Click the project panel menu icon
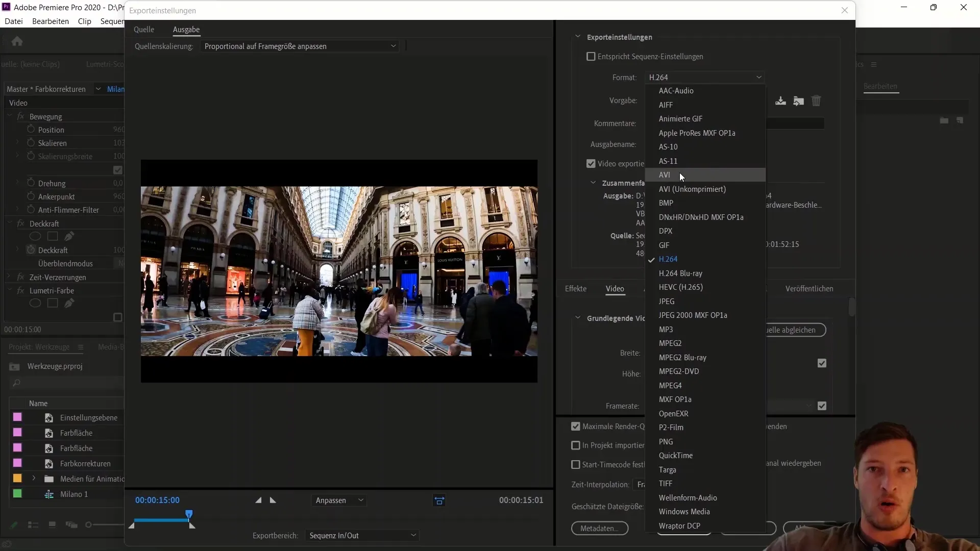The height and width of the screenshot is (551, 980). 80,347
